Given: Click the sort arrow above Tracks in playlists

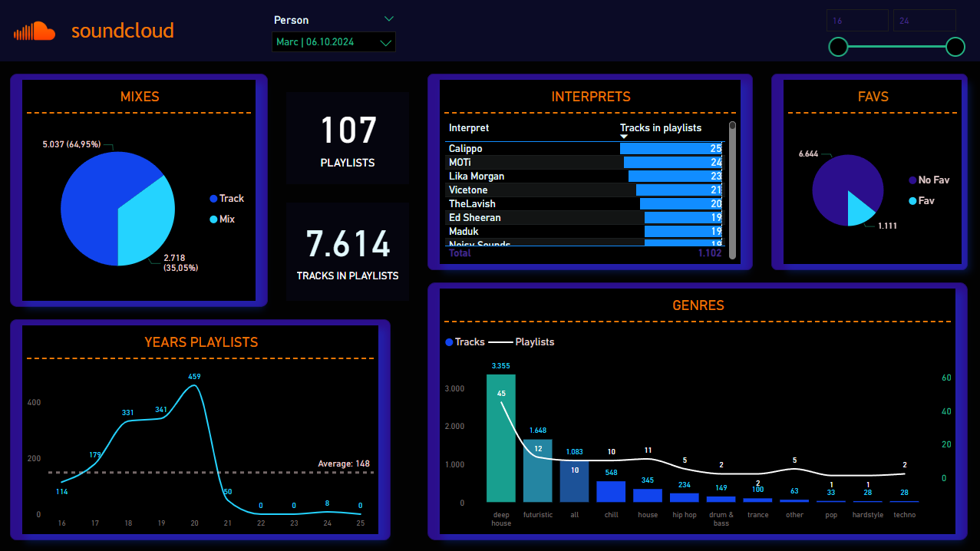Looking at the screenshot, I should click(624, 137).
